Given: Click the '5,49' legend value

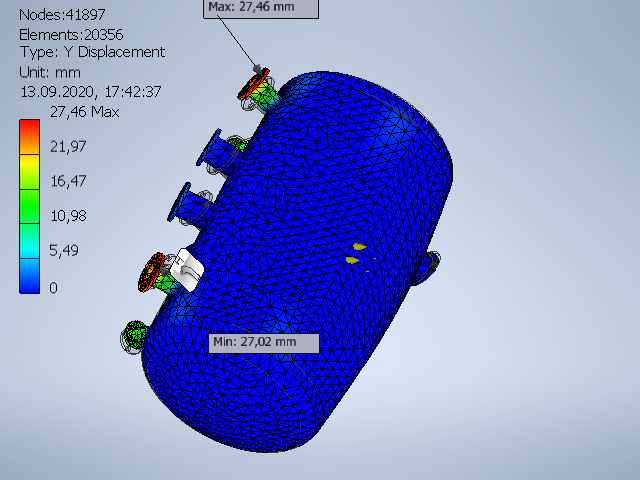Looking at the screenshot, I should [x=64, y=251].
